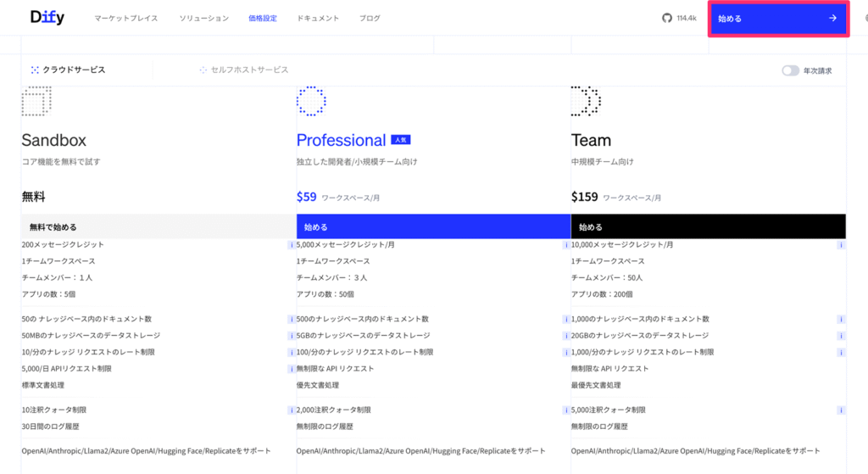Click the アプリの数：200個 row
This screenshot has width=868, height=474.
(602, 294)
